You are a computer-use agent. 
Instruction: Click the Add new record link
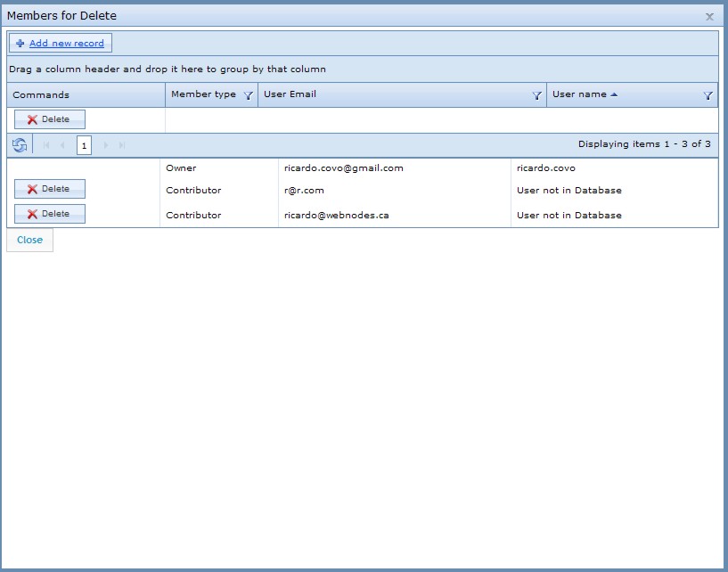67,43
